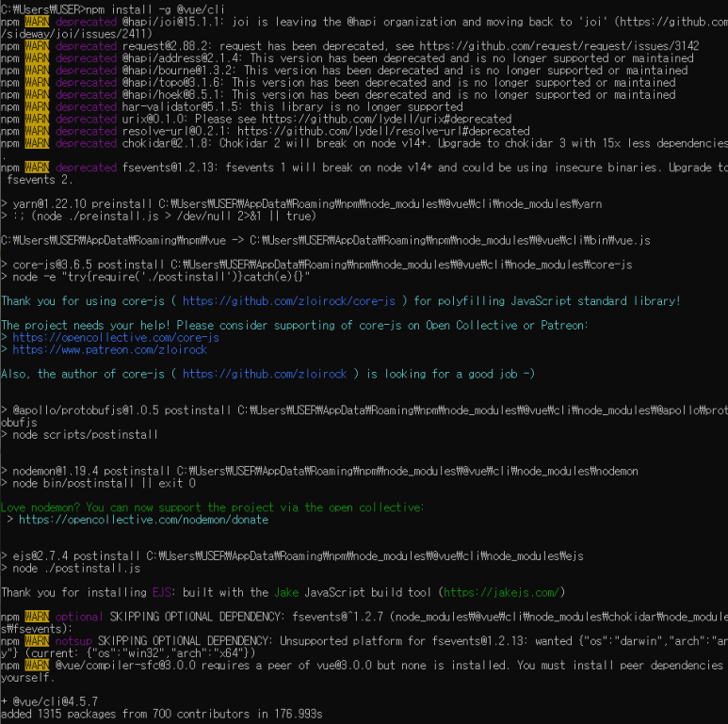Click the github.com/zloirock author link
728x724 pixels.
265,374
